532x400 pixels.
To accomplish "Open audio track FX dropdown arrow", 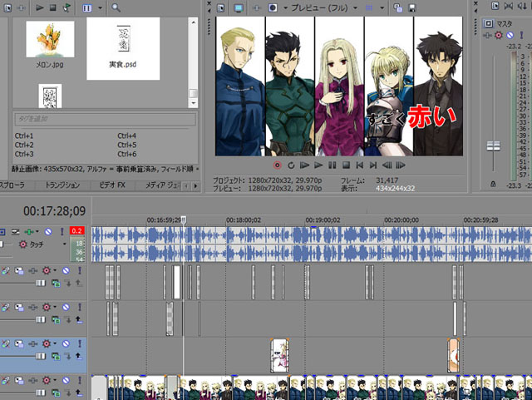I will click(37, 231).
